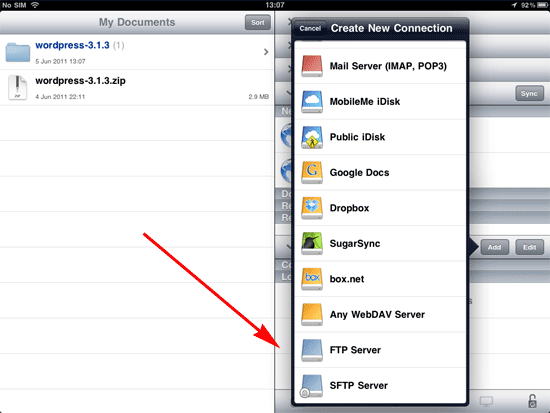Image resolution: width=550 pixels, height=413 pixels.
Task: Choose box.net connection type
Action: tap(380, 279)
